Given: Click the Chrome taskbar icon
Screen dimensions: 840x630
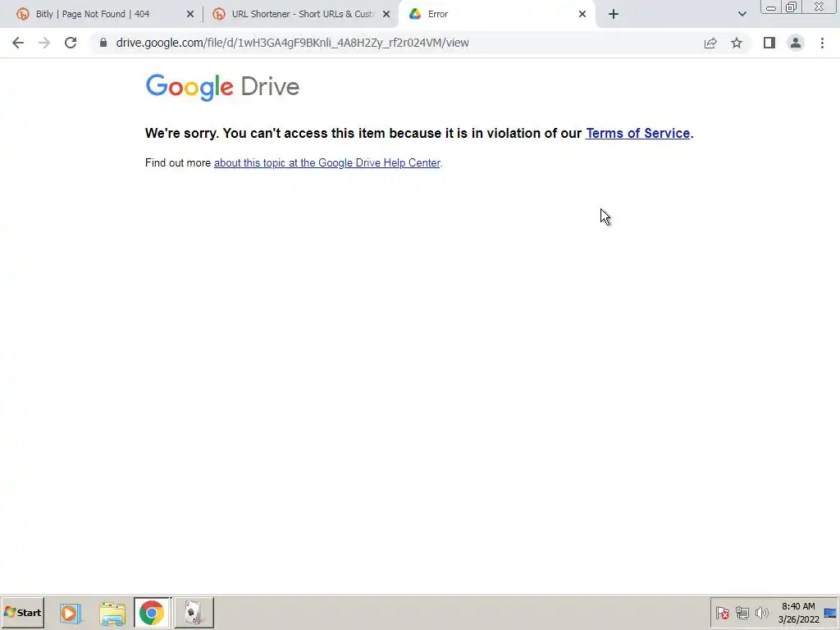Looking at the screenshot, I should click(x=152, y=612).
